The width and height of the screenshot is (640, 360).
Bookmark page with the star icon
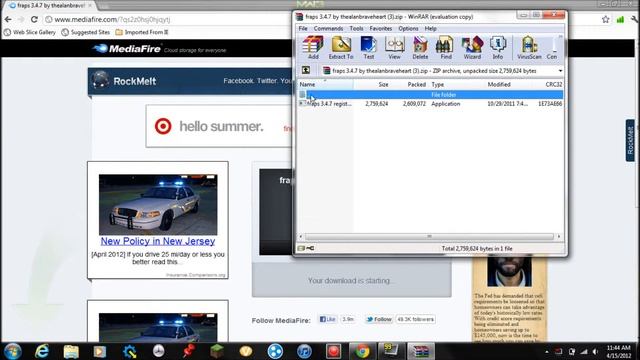[605, 19]
